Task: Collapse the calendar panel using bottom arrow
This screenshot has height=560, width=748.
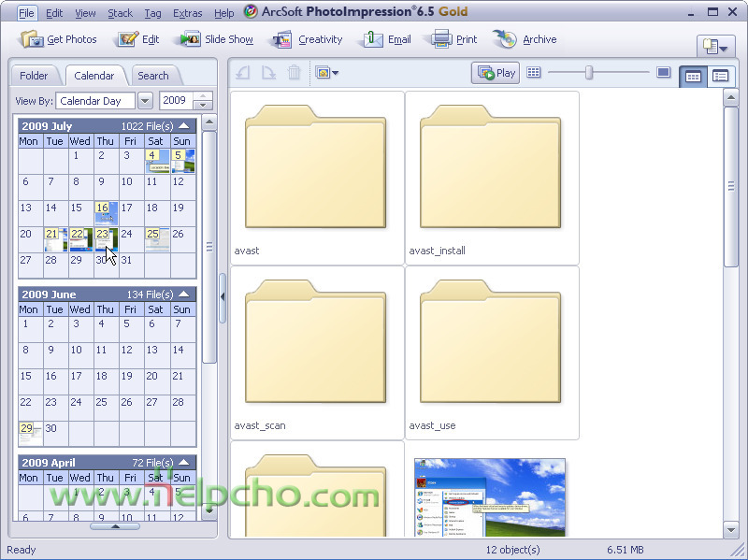Action: pyautogui.click(x=115, y=526)
